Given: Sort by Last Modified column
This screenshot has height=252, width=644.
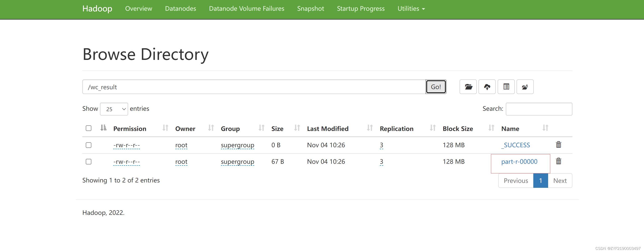Looking at the screenshot, I should pos(328,129).
